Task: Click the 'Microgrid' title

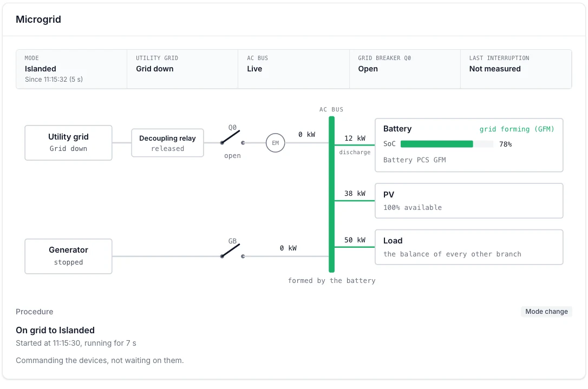Action: click(38, 19)
